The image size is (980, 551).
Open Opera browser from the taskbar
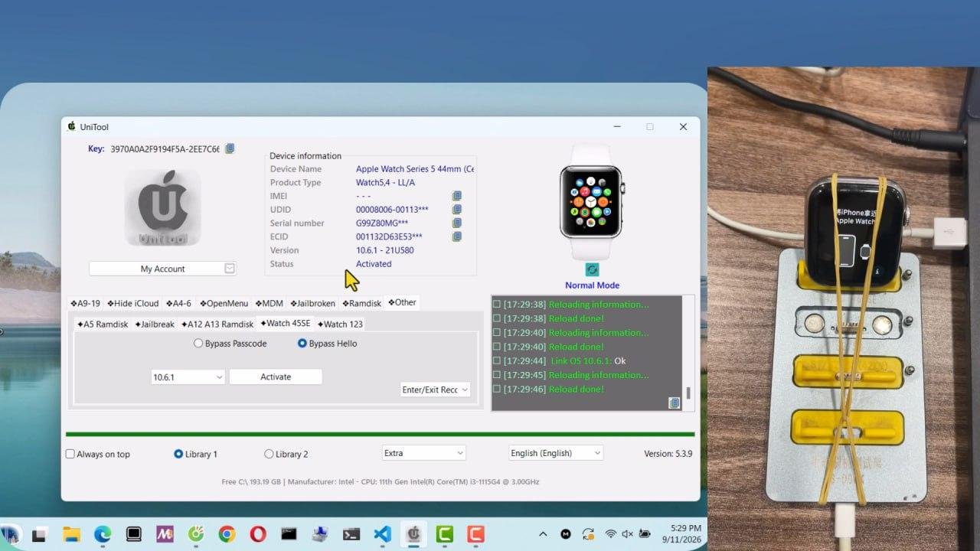258,534
